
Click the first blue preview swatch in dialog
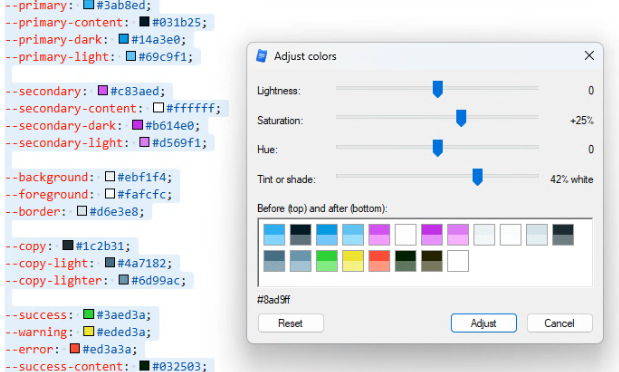pos(274,235)
